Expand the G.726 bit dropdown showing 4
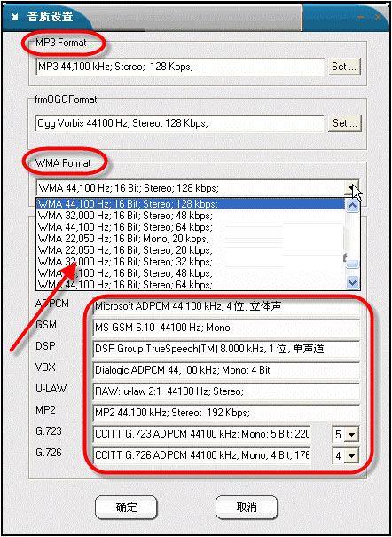Screen dimensions: 392x537 point(351,456)
